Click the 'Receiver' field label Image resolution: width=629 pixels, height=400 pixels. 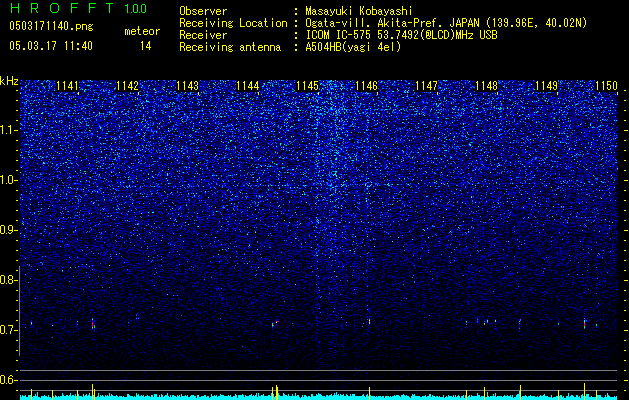pyautogui.click(x=203, y=35)
